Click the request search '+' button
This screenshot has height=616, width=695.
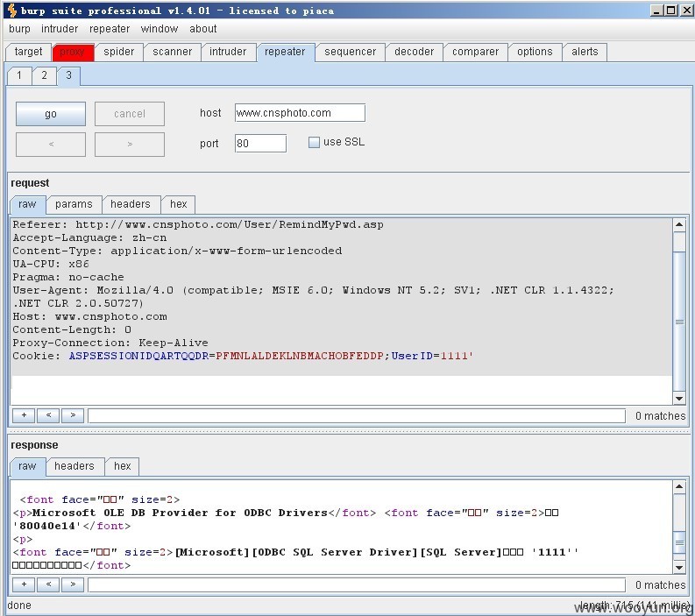click(24, 415)
